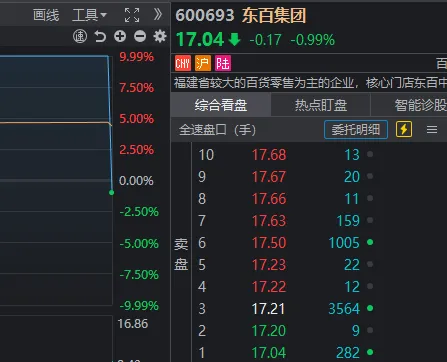Expand more toolbar options double-arrow
The image size is (447, 362).
(x=158, y=14)
